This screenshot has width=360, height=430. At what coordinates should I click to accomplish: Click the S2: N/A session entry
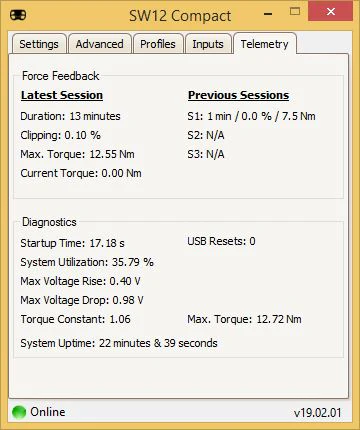tap(206, 135)
